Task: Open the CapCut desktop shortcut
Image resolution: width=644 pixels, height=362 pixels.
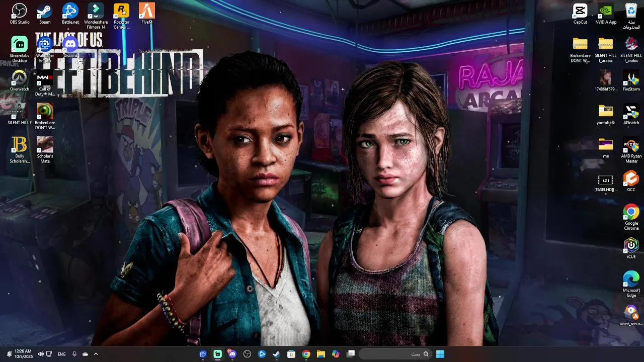Action: point(580,14)
